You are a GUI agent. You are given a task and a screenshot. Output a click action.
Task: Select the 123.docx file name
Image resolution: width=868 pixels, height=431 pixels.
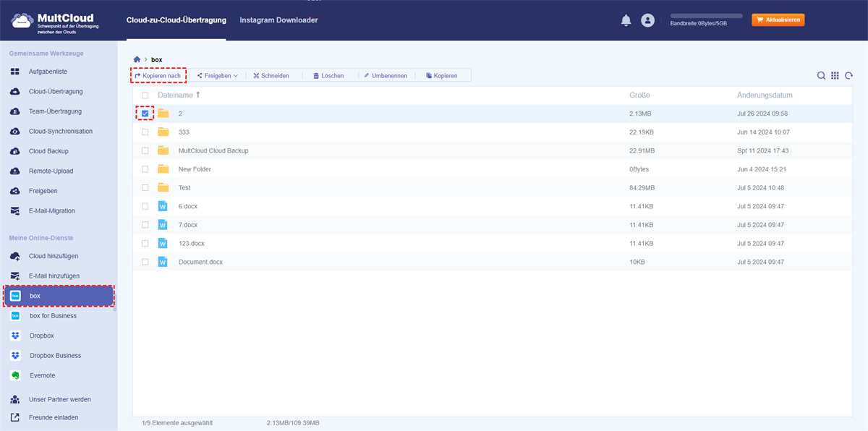click(x=192, y=243)
